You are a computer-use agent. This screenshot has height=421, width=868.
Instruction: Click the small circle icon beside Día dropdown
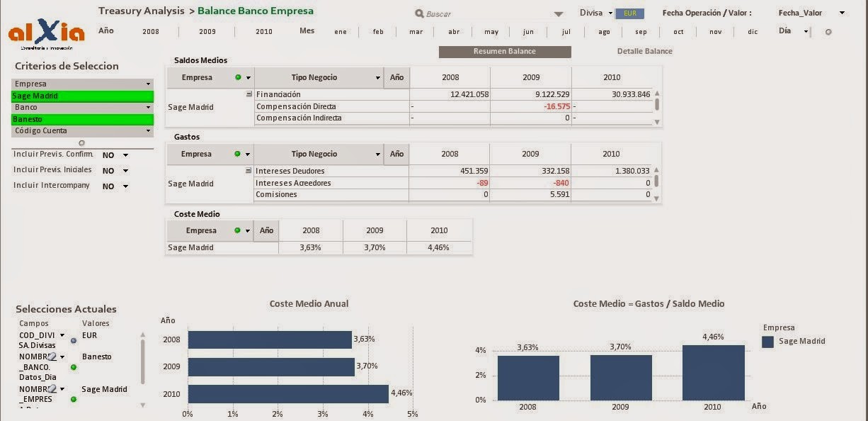(x=828, y=31)
